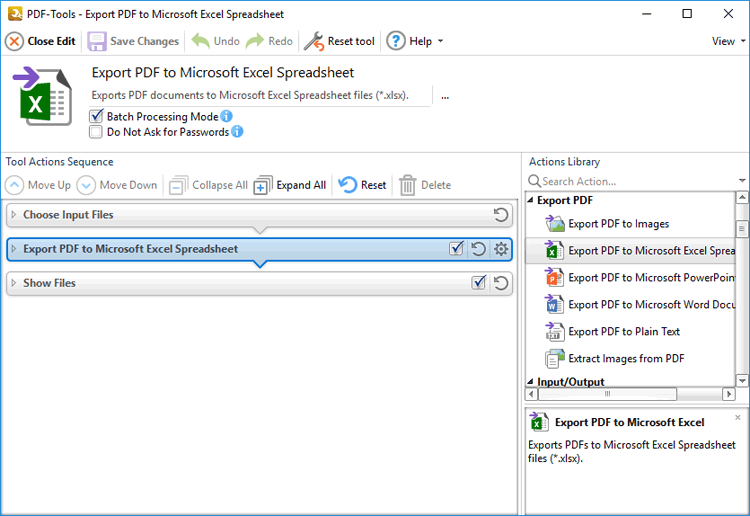The height and width of the screenshot is (516, 750).
Task: Open the View menu
Action: click(728, 41)
